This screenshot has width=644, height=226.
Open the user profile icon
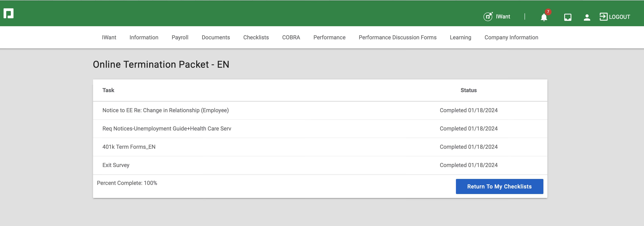coord(587,17)
